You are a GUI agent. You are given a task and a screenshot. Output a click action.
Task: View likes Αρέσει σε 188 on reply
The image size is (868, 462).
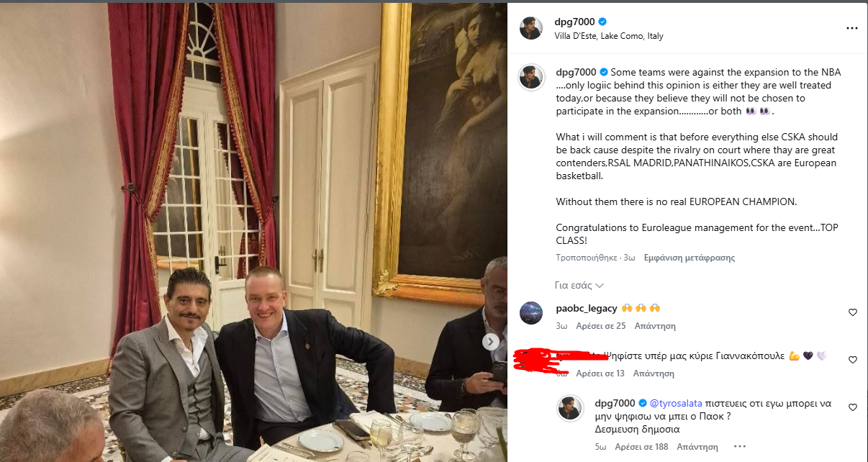(642, 447)
